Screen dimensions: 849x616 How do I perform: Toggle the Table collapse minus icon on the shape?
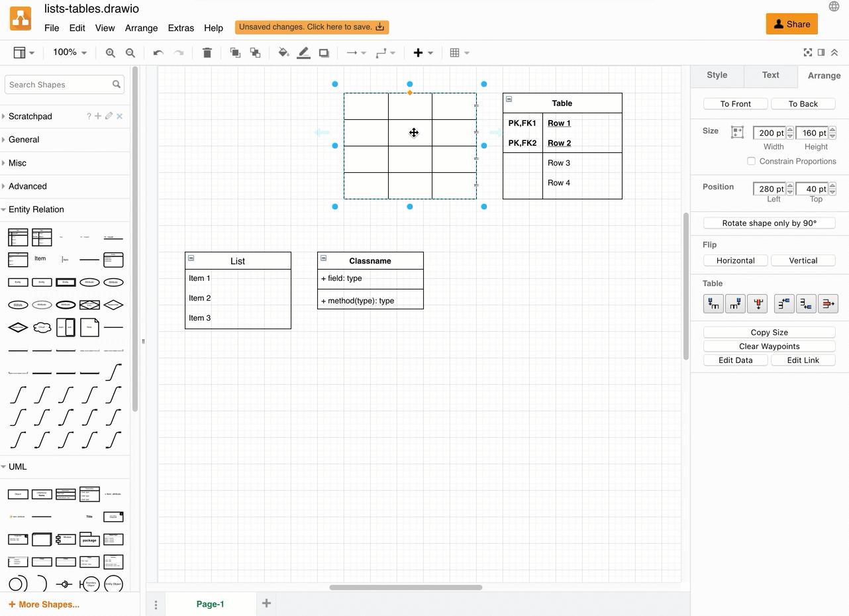(x=509, y=99)
